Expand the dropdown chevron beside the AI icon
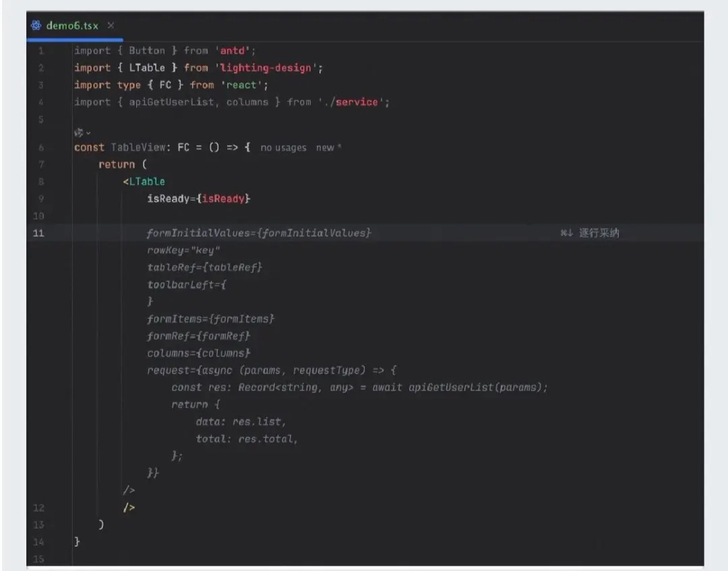Viewport: 728px width, 571px height. coord(88,133)
